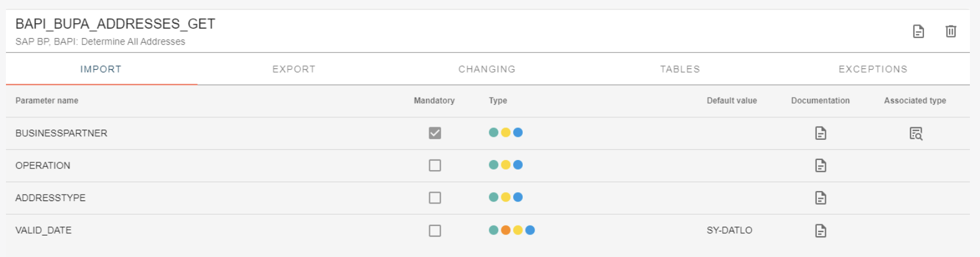Open the function documentation icon in header

[919, 32]
